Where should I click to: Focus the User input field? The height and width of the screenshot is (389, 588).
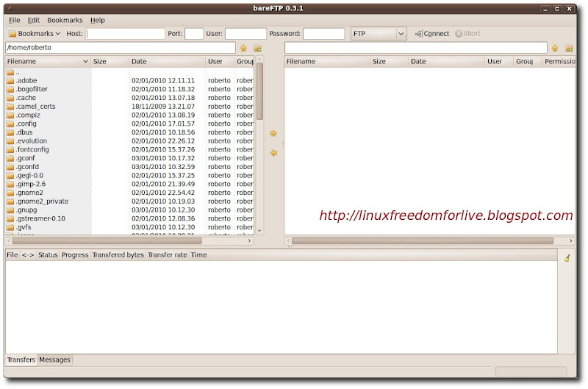[x=245, y=33]
